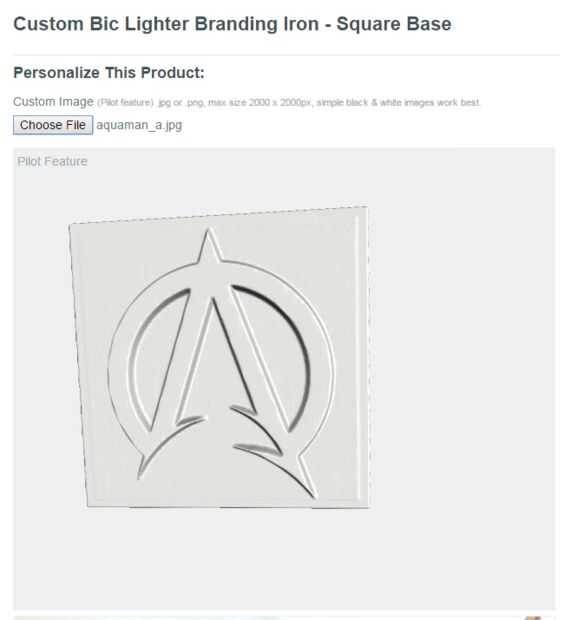Click the curved tail stroke of the emblem

277,467
